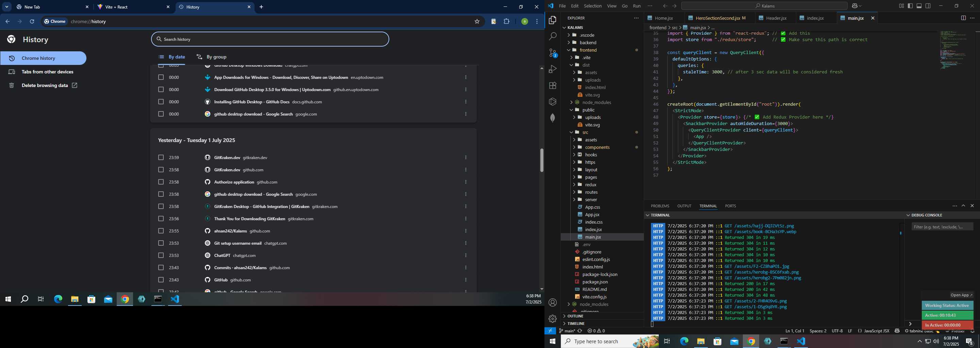Viewport: 980px width, 348px height.
Task: Open Microsoft Edge from the bottom taskbar
Action: point(684,341)
